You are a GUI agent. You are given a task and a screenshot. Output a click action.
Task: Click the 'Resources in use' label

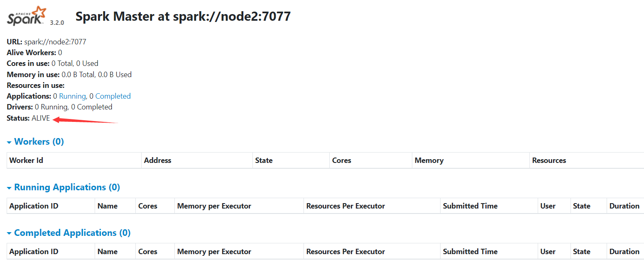[x=36, y=85]
